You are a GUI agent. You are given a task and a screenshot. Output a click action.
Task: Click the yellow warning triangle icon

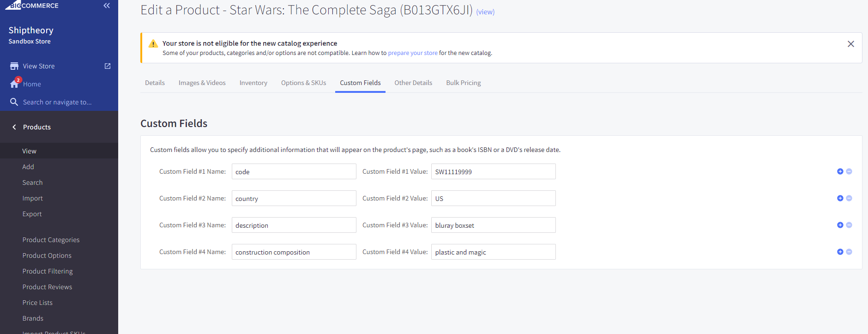[x=153, y=44]
